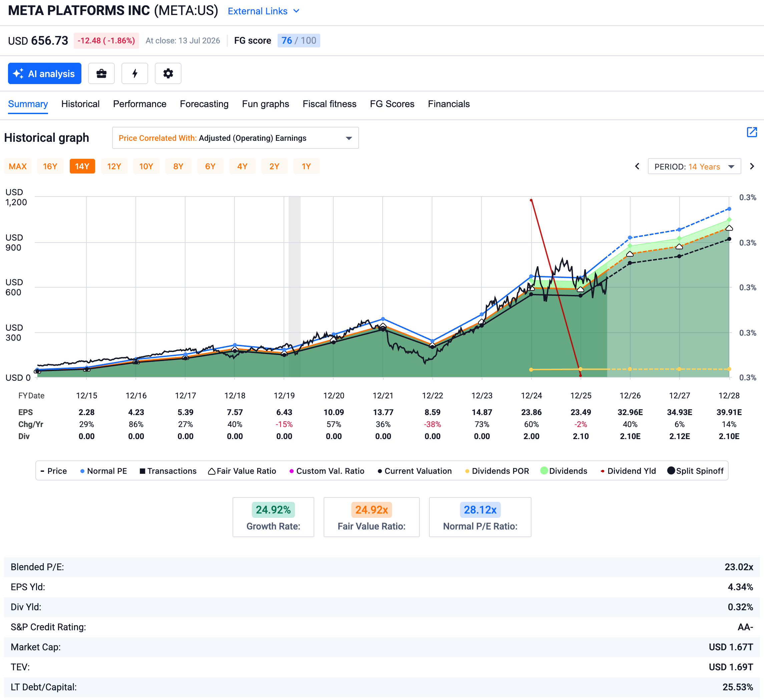Select the 6Y time range

[x=210, y=166]
